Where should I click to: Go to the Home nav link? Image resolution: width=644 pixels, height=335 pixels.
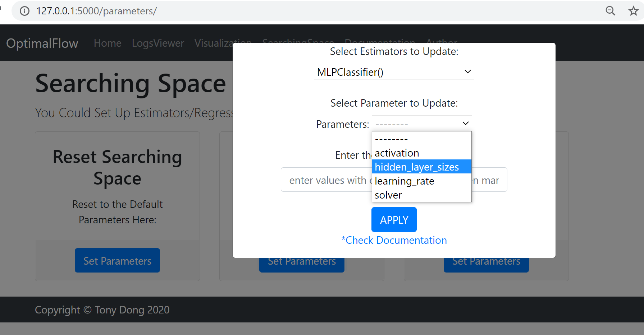[108, 43]
